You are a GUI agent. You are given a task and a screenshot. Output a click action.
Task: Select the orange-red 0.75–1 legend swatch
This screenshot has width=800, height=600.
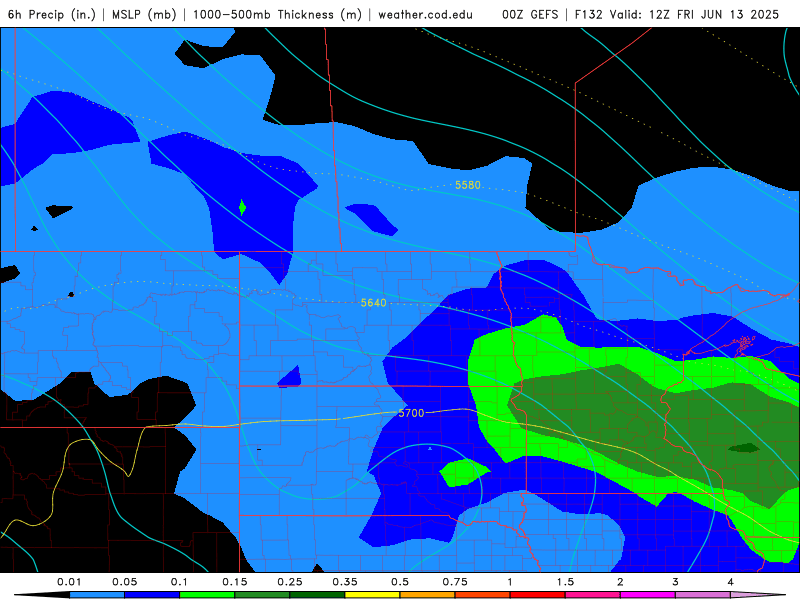pyautogui.click(x=483, y=595)
